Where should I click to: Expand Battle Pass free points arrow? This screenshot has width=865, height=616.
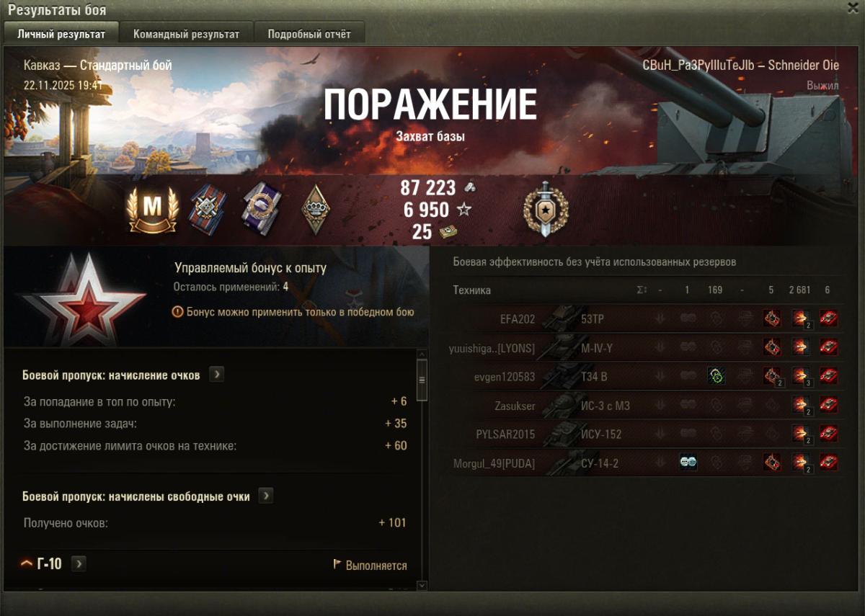click(x=266, y=496)
